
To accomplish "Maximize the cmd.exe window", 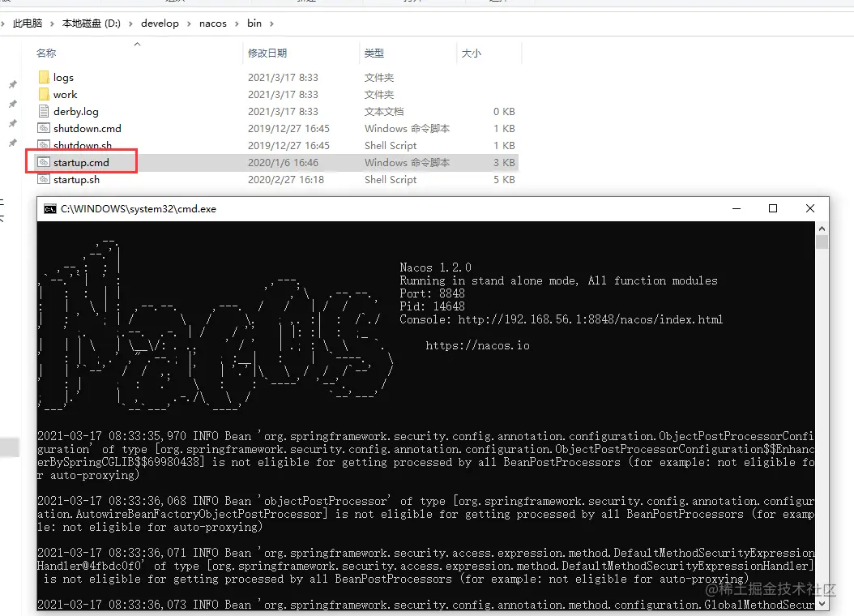I will [773, 208].
